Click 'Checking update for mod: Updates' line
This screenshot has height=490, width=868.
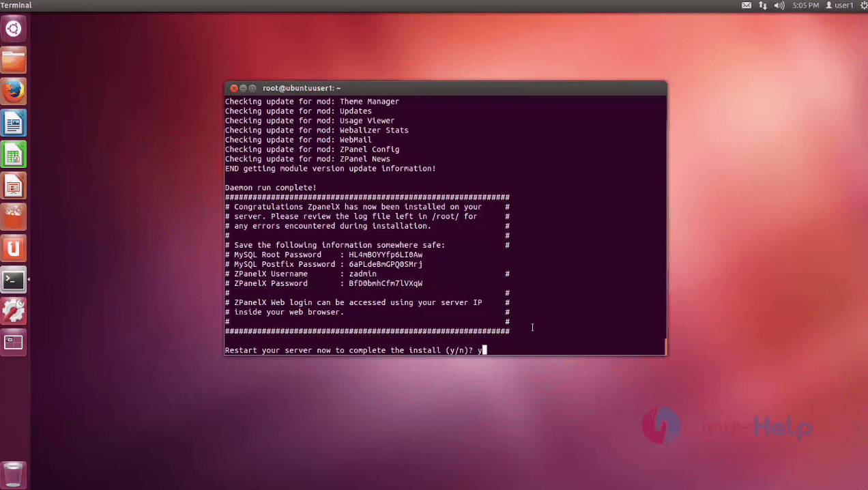click(298, 111)
